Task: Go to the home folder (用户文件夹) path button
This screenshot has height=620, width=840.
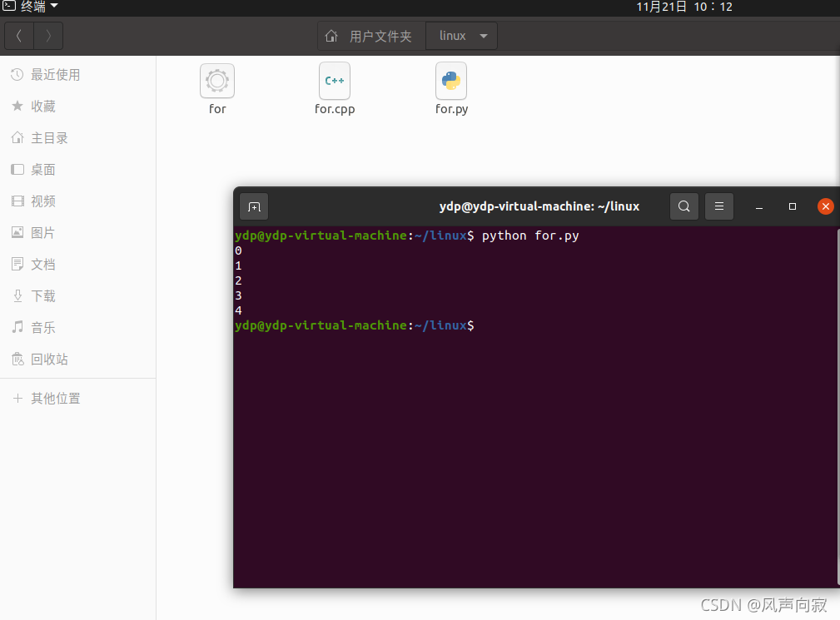Action: coord(371,36)
